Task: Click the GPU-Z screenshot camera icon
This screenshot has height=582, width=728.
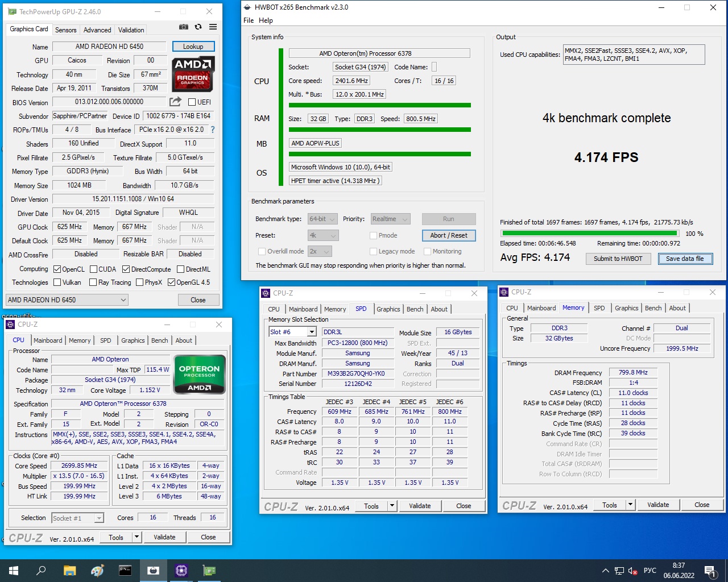Action: 183,27
